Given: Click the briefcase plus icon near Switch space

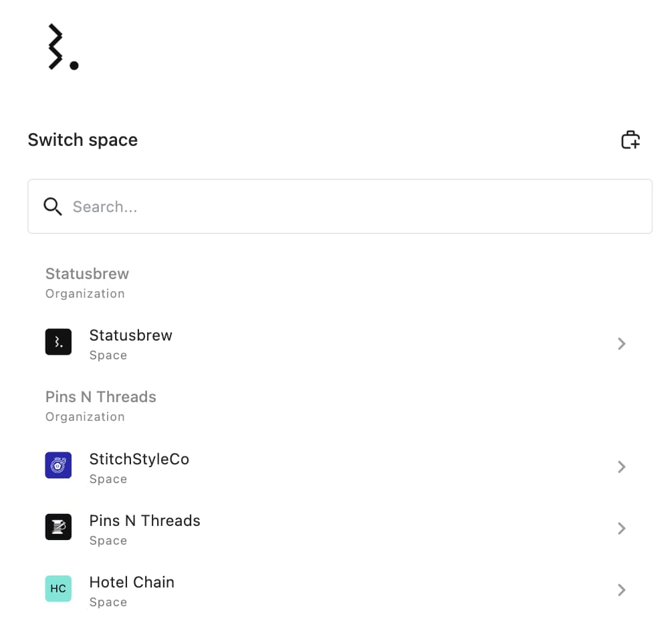Looking at the screenshot, I should pyautogui.click(x=629, y=139).
